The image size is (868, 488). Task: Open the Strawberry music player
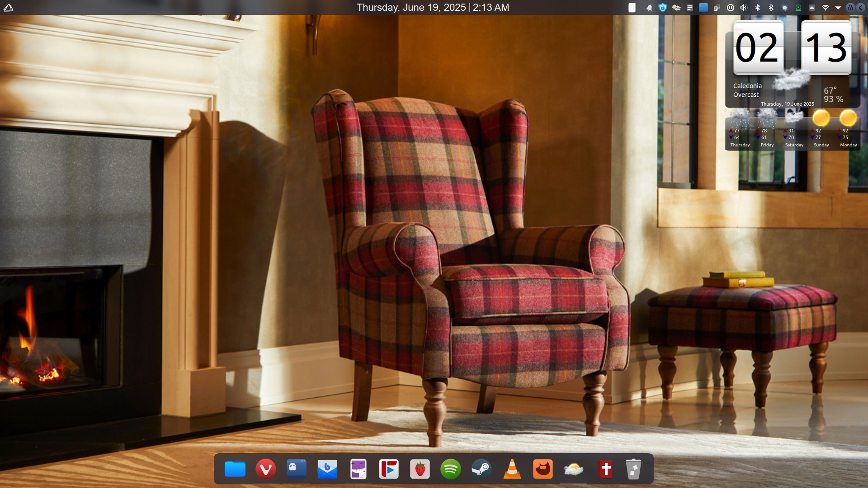coord(420,469)
